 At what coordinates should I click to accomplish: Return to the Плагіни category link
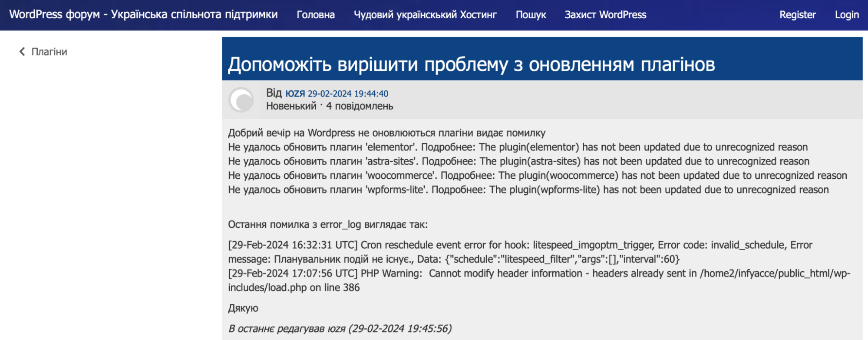pyautogui.click(x=49, y=52)
